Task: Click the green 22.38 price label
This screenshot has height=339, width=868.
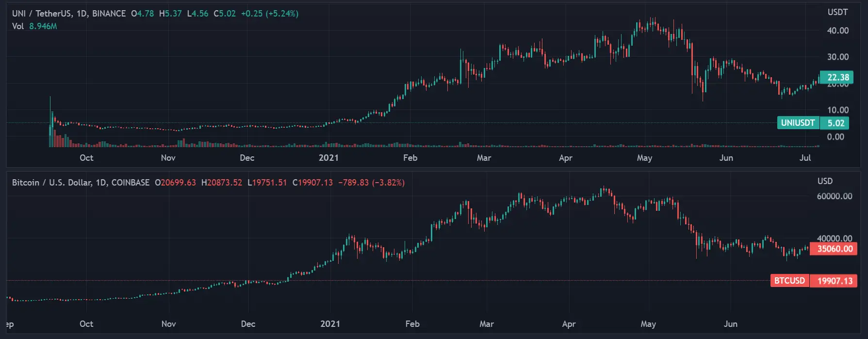Action: pos(838,77)
